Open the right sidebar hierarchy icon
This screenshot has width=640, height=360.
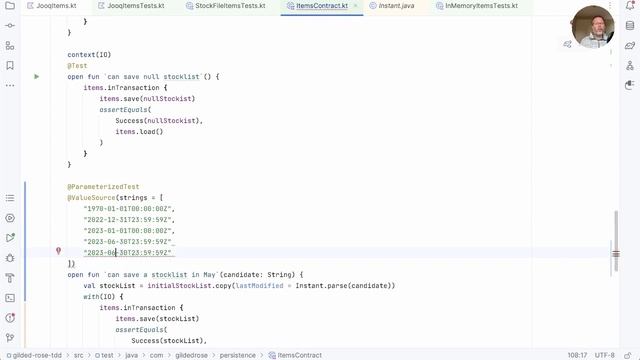pyautogui.click(x=630, y=65)
